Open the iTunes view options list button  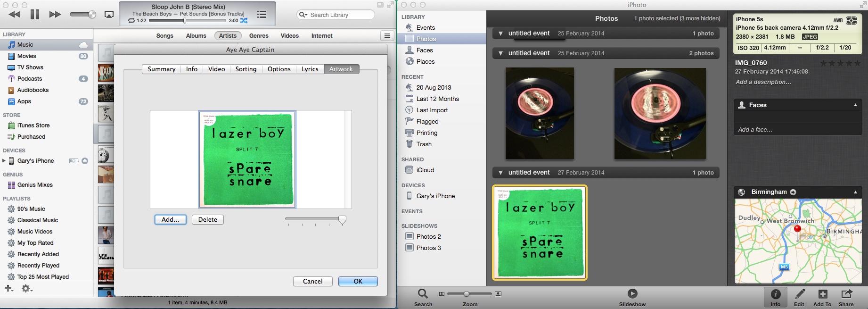pyautogui.click(x=387, y=36)
